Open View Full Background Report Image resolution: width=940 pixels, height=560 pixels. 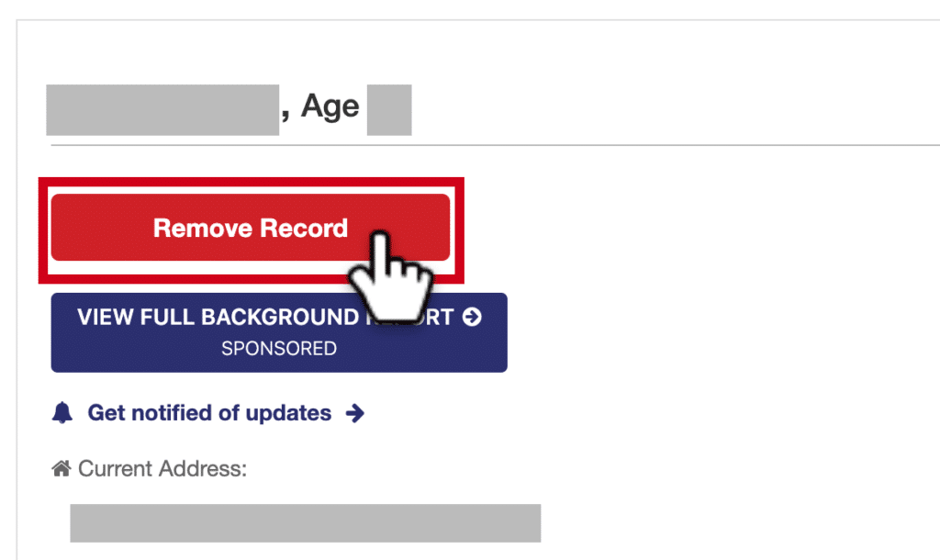point(279,332)
